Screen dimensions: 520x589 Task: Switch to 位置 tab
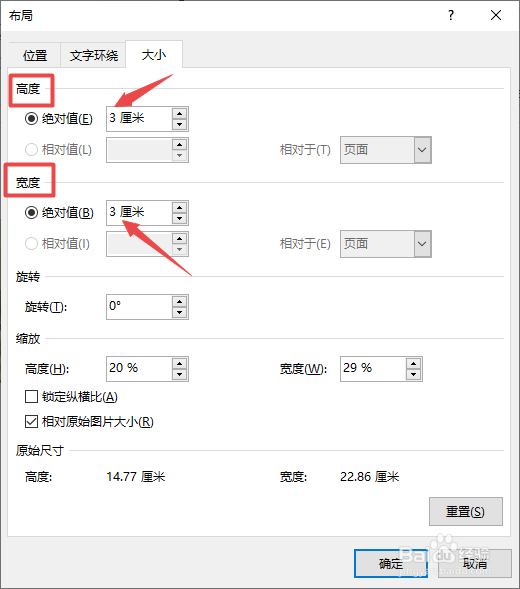click(x=35, y=56)
